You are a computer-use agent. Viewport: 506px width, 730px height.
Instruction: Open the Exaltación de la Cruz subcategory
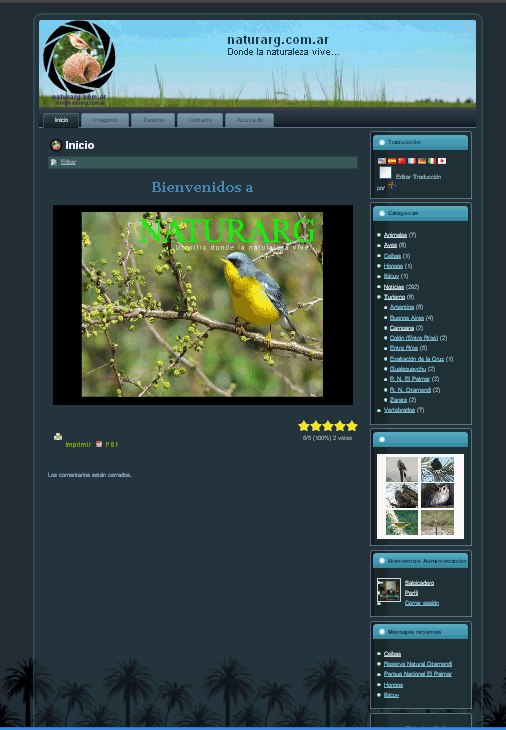click(x=417, y=359)
